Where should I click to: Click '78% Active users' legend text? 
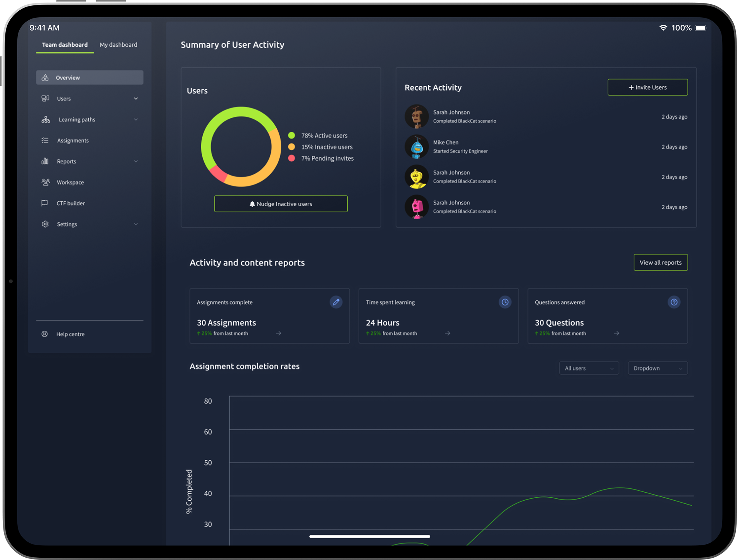click(x=324, y=136)
